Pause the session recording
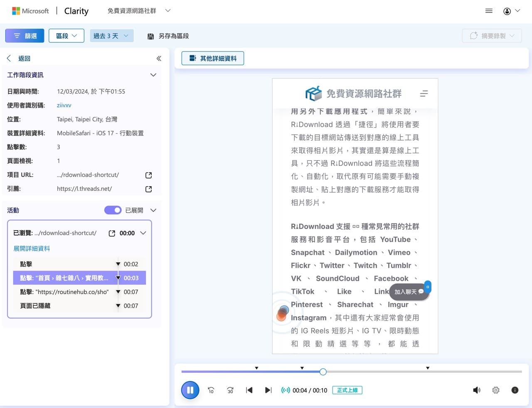 [190, 390]
